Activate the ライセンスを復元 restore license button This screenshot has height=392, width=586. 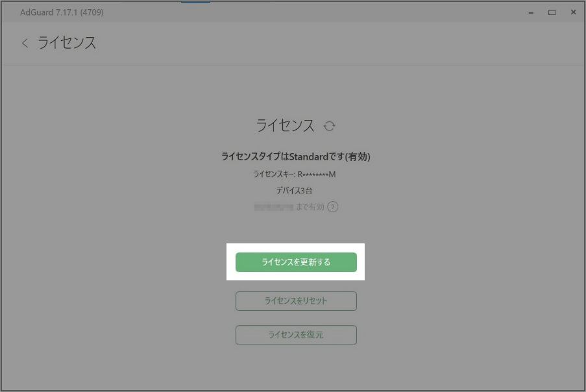296,334
